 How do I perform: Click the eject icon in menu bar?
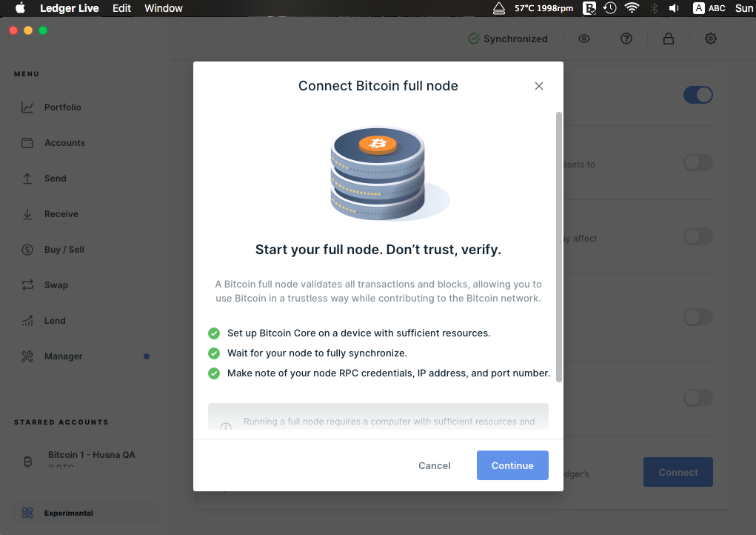(499, 8)
